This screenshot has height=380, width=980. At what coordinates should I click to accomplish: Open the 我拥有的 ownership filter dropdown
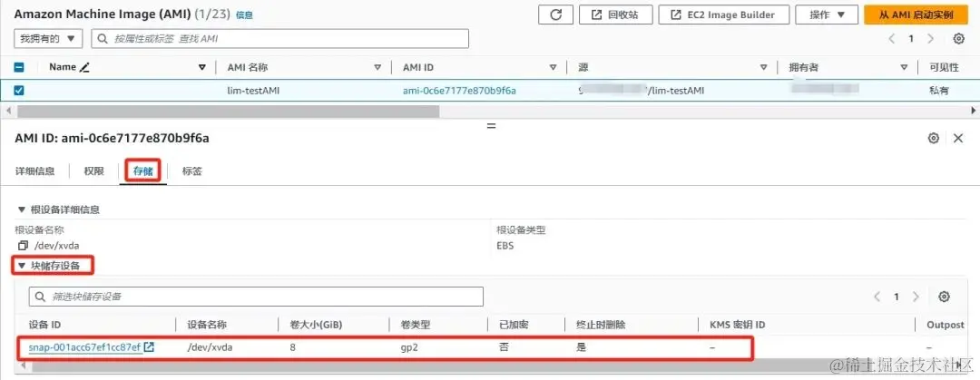tap(47, 39)
